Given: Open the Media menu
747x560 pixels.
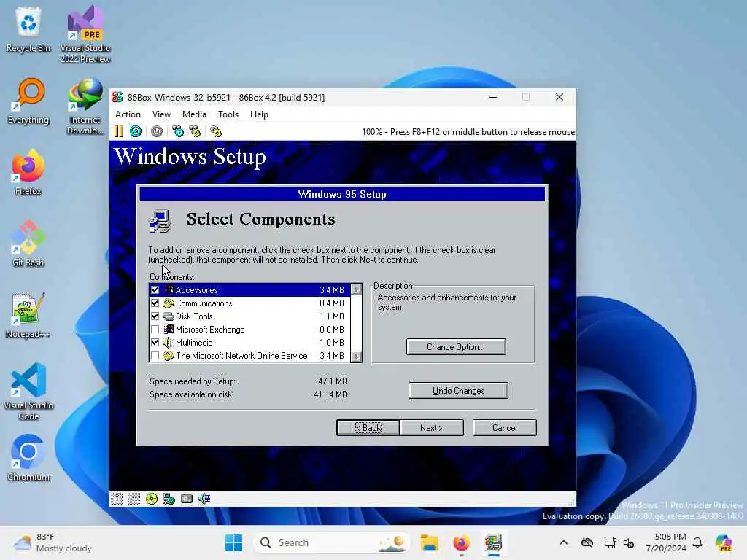Looking at the screenshot, I should tap(194, 114).
